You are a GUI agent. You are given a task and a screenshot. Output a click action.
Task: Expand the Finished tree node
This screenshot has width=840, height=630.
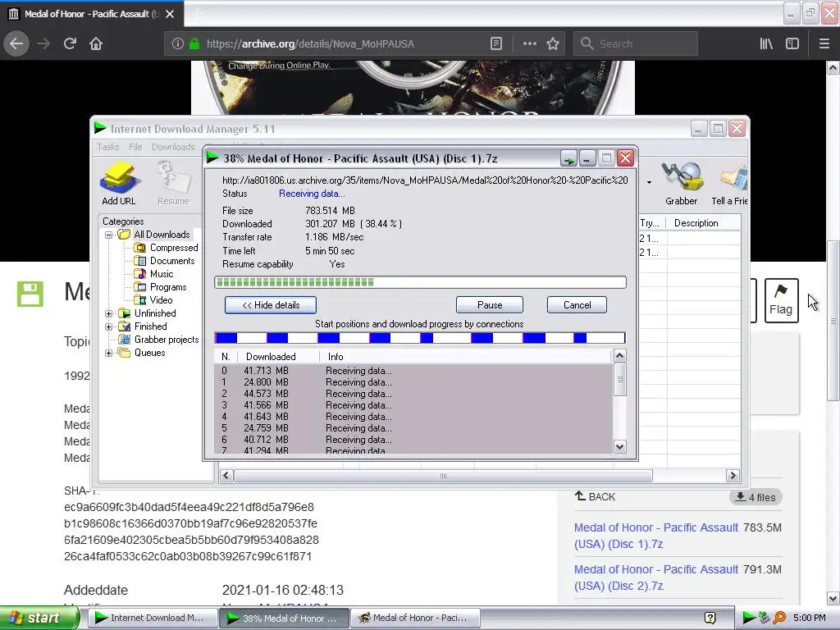tap(109, 326)
